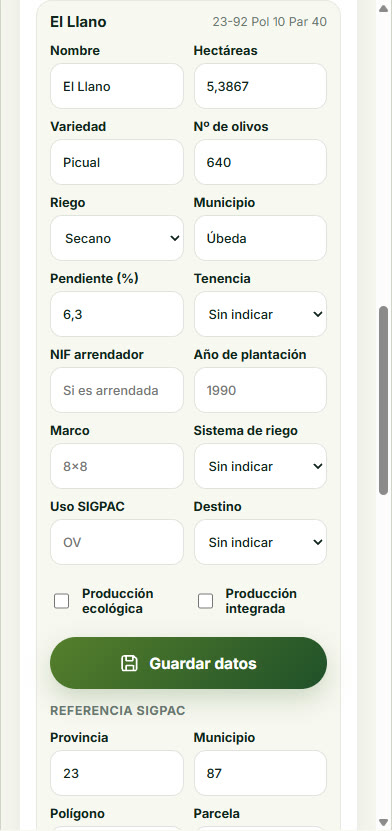This screenshot has height=831, width=392.
Task: Click the scrollbar down arrow
Action: tap(384, 823)
